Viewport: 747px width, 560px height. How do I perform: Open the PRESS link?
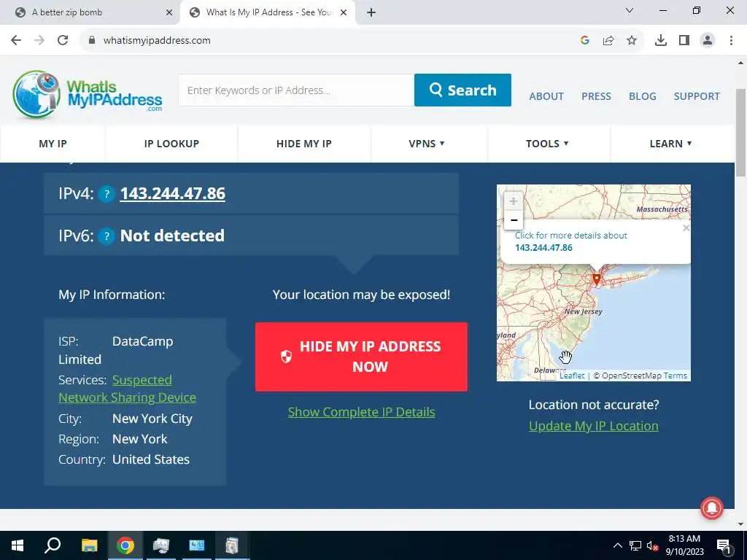[596, 97]
